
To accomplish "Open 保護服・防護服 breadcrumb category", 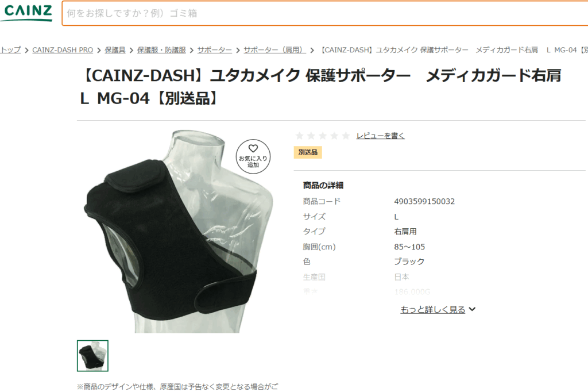I will tap(161, 49).
